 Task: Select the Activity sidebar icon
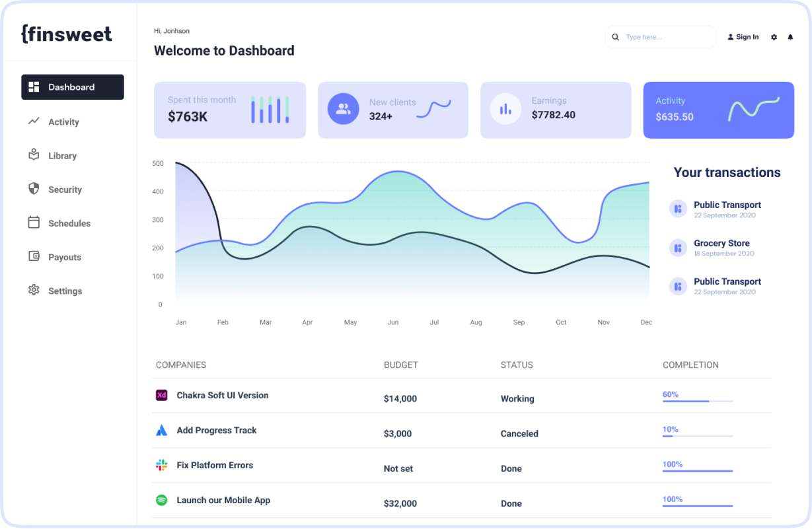[x=34, y=122]
